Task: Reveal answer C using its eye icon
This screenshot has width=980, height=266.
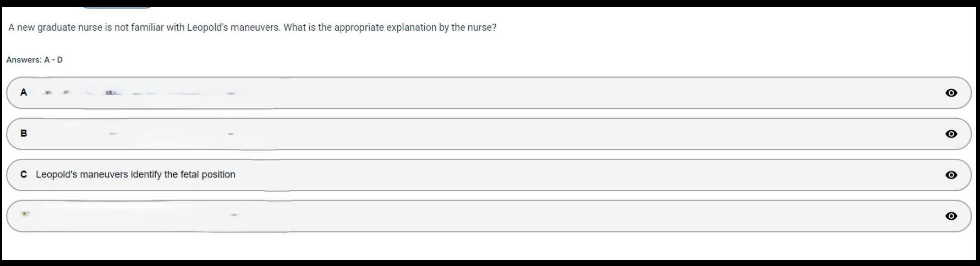Action: pos(951,175)
